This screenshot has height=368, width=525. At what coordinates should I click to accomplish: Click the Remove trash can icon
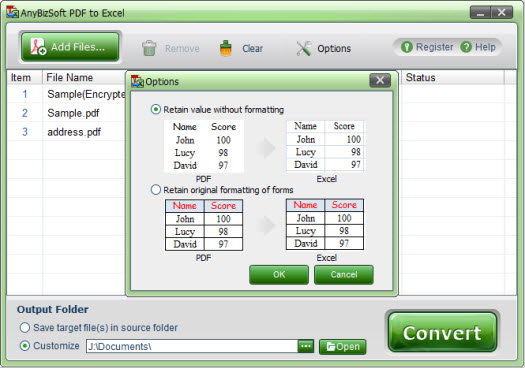coord(149,48)
